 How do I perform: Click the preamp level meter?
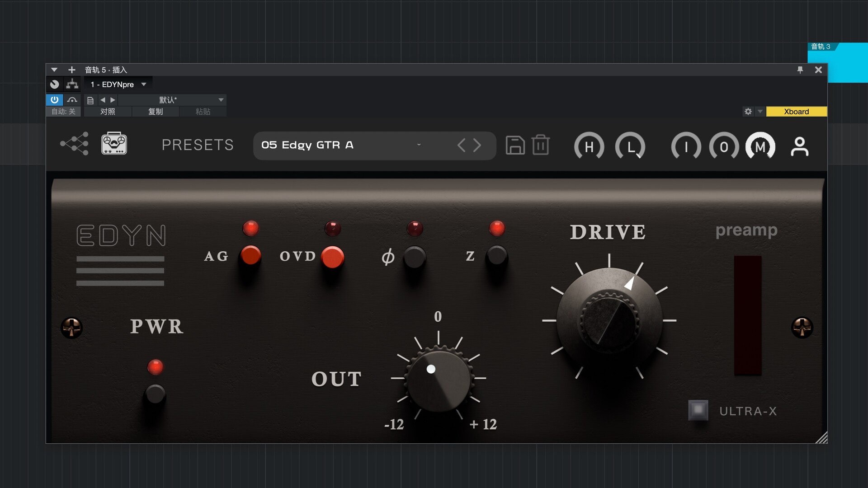pyautogui.click(x=748, y=315)
